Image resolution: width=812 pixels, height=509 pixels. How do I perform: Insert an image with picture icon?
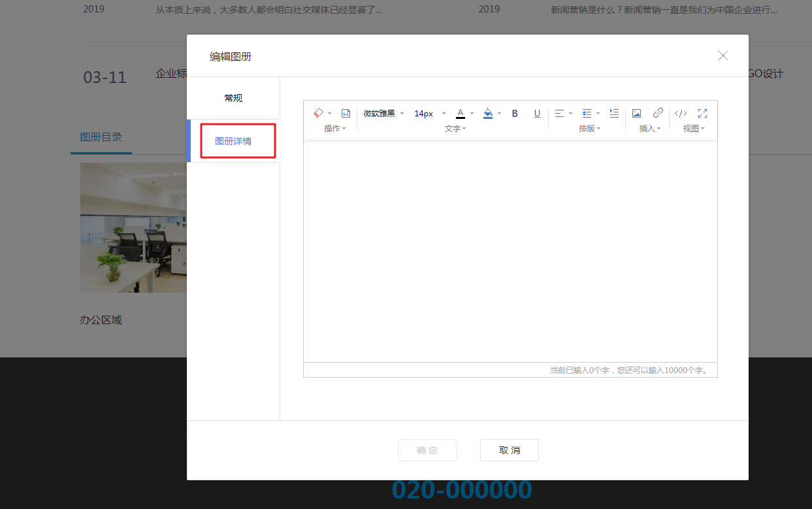coord(636,113)
